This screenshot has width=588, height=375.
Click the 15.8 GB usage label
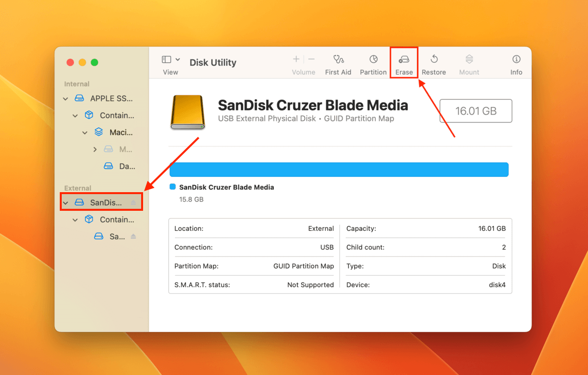pos(191,200)
